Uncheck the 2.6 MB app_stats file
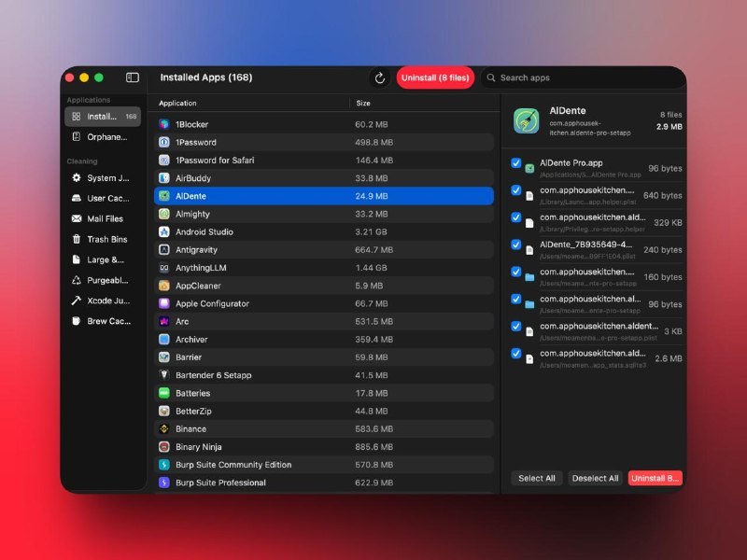This screenshot has width=747, height=560. 516,353
